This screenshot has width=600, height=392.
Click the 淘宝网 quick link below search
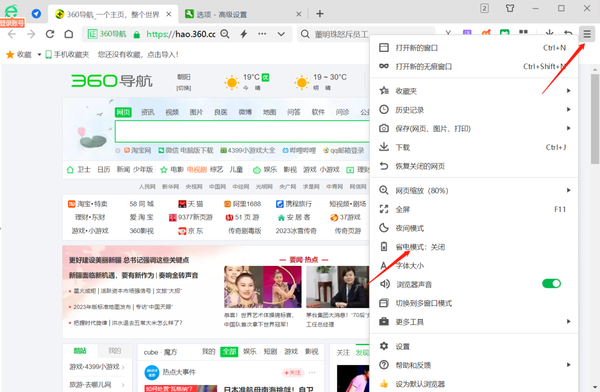coord(137,150)
